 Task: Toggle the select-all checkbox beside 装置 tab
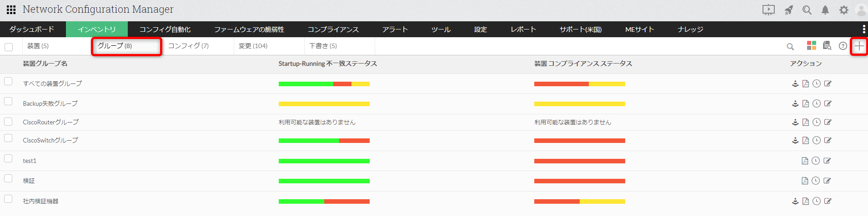pyautogui.click(x=9, y=47)
